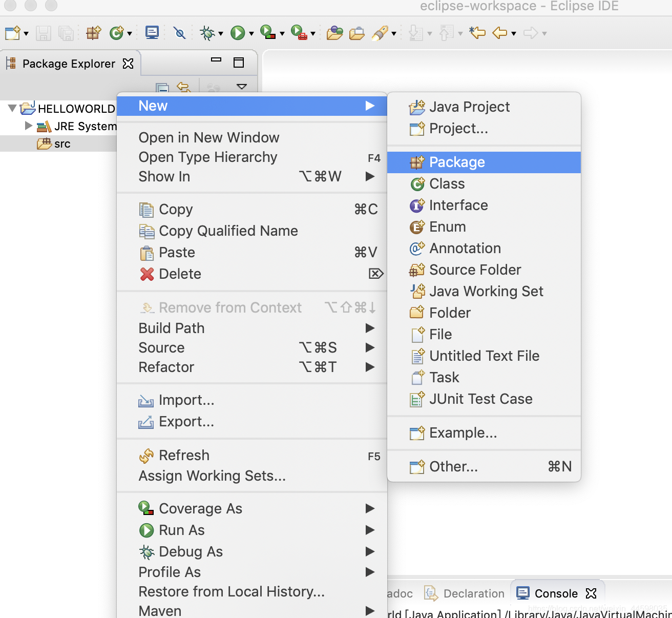Click the Debug bug toolbar icon

pos(207,33)
